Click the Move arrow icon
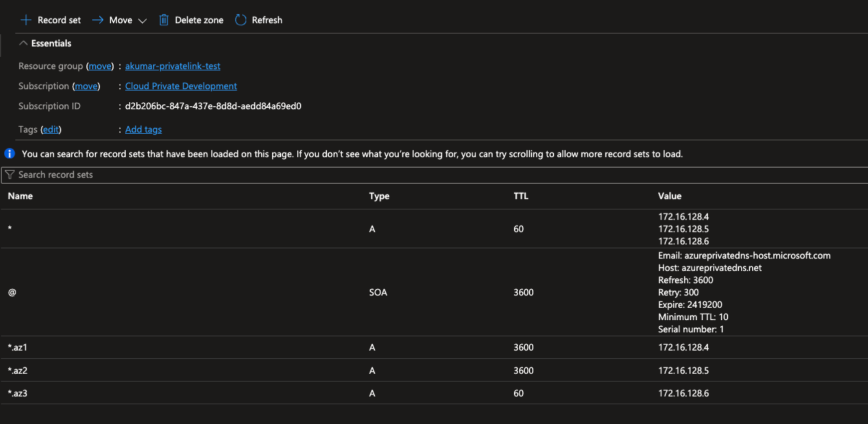868x424 pixels. 98,20
